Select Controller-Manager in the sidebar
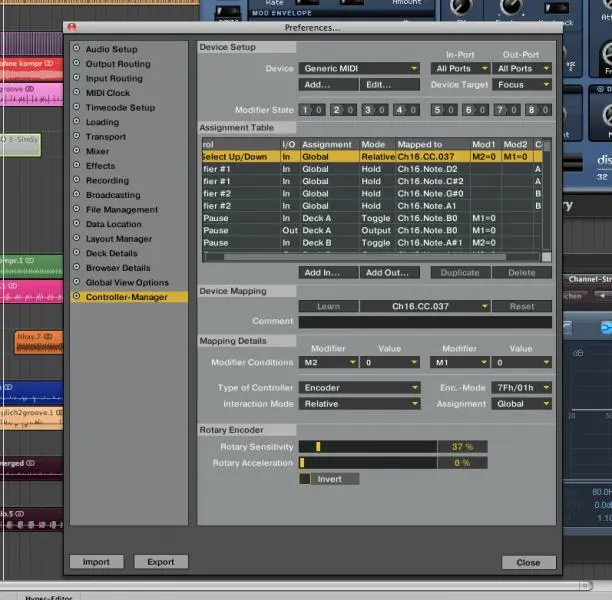This screenshot has width=612, height=600. 125,297
